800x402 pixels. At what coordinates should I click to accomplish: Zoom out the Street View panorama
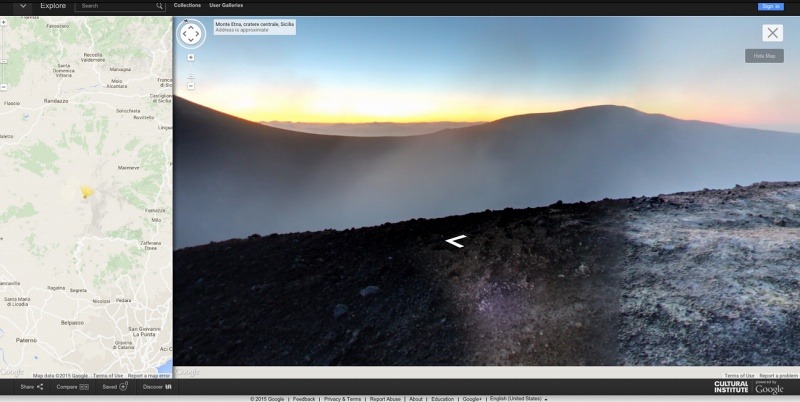click(x=191, y=87)
